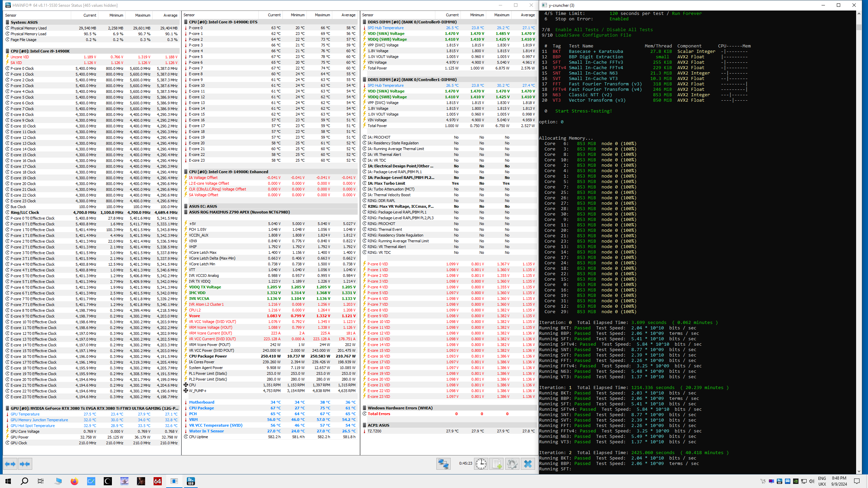Launch Firefox from the taskbar
Image resolution: width=868 pixels, height=488 pixels.
[74, 481]
